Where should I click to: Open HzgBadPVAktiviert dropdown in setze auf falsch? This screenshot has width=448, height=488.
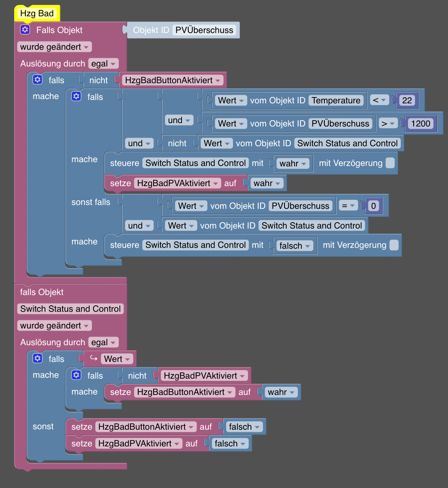(x=139, y=443)
